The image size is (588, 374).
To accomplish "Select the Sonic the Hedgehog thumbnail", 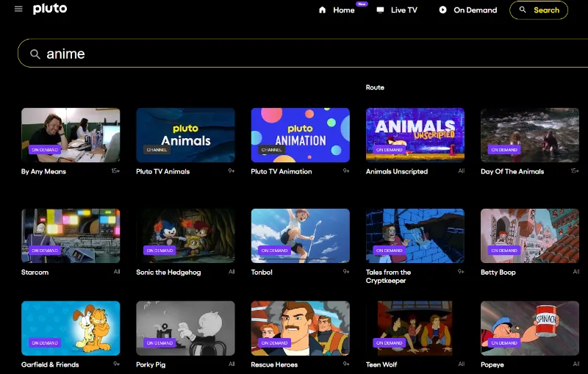I will [x=185, y=235].
